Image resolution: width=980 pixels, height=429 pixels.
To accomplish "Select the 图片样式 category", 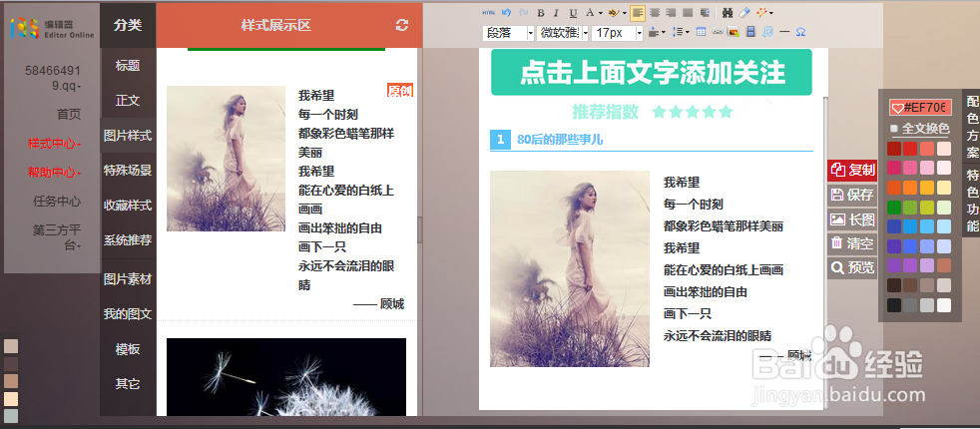I will (128, 136).
